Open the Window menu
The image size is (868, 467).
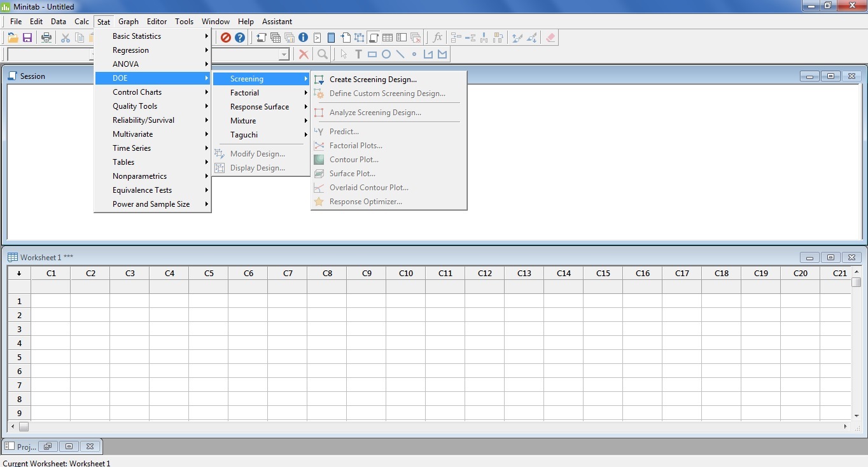[x=215, y=21]
